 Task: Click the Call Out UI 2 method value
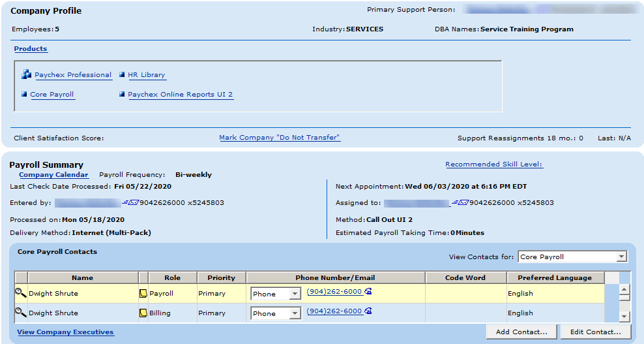tap(389, 220)
